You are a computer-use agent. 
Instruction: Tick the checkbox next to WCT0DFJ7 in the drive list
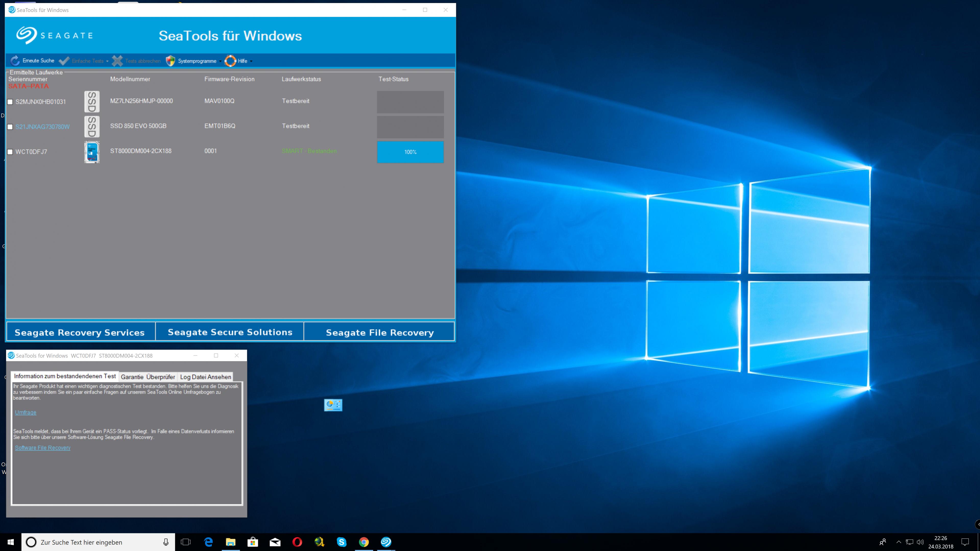[10, 152]
